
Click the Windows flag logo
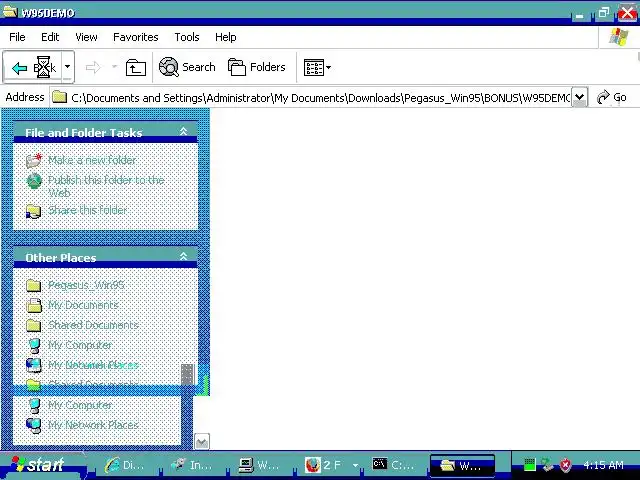(x=619, y=37)
